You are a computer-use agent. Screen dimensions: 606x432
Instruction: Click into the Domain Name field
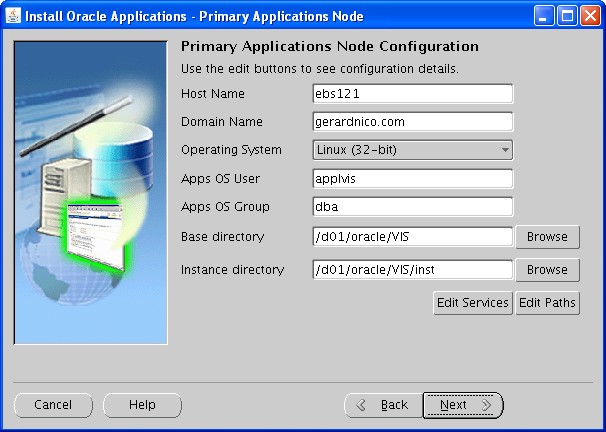[413, 122]
